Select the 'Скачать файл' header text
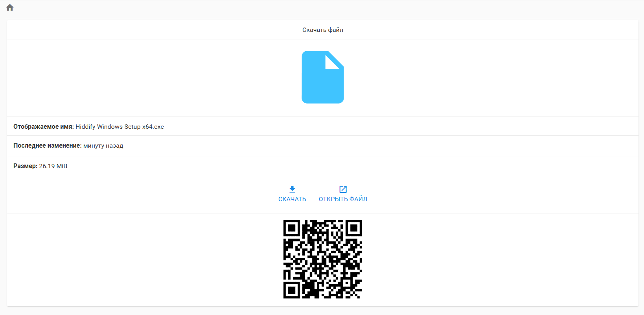644x315 pixels. coord(323,30)
